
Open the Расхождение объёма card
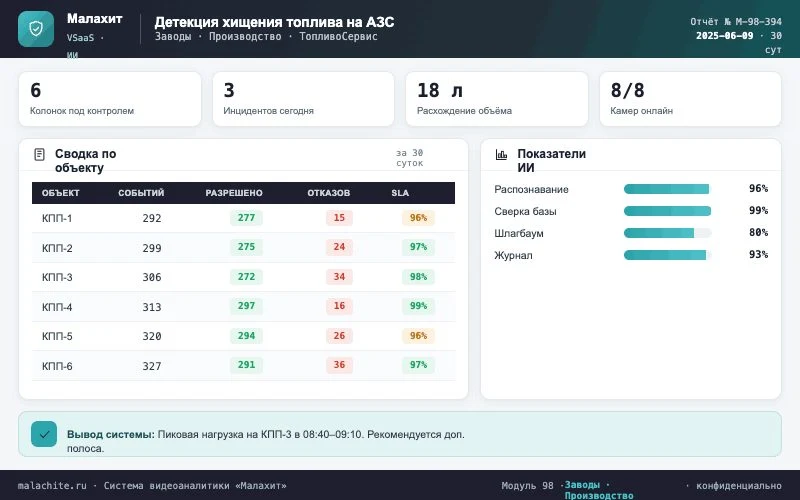click(497, 99)
